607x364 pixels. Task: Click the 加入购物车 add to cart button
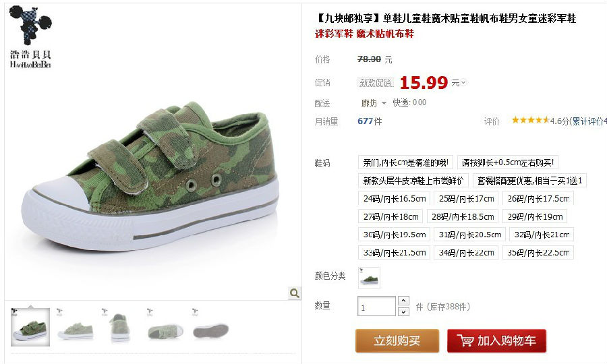point(496,341)
